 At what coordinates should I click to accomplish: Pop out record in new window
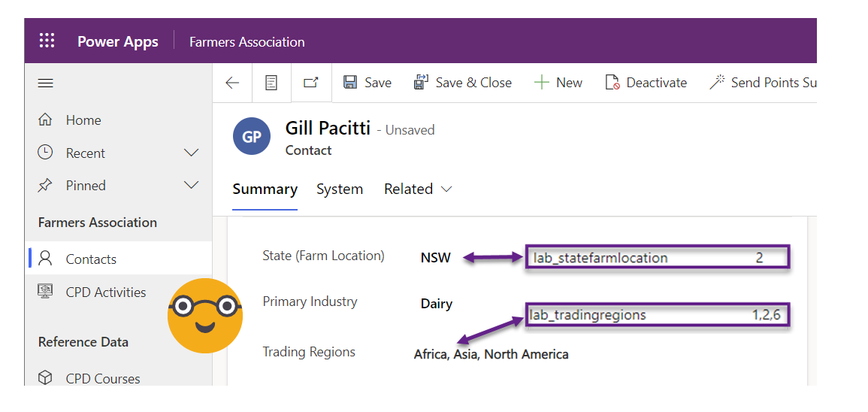[311, 83]
